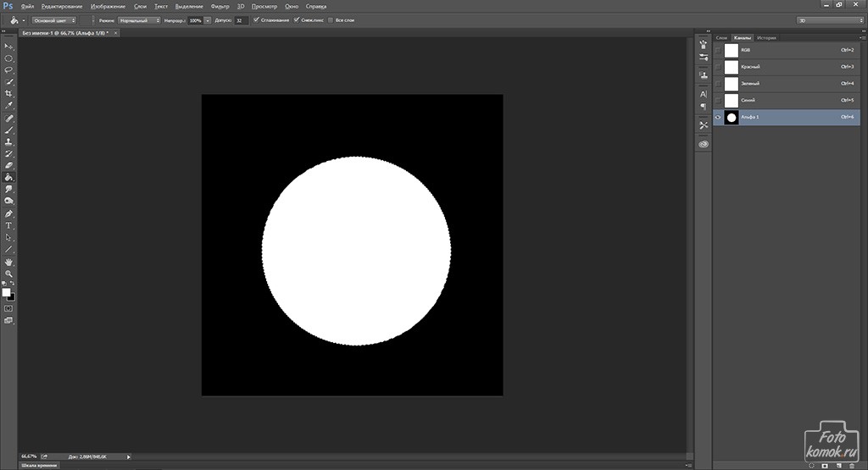The width and height of the screenshot is (868, 470).
Task: Uncheck the Сглаживание checkbox
Action: click(x=256, y=19)
